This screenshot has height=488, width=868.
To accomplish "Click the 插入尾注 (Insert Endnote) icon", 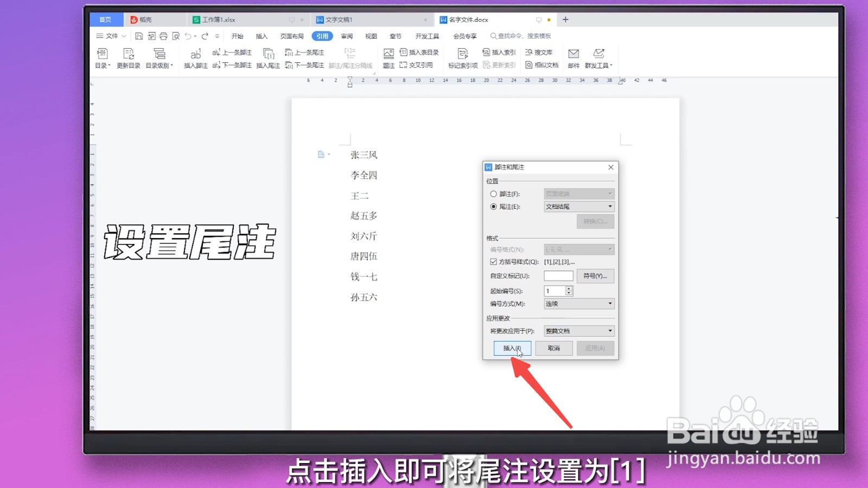I will (268, 59).
